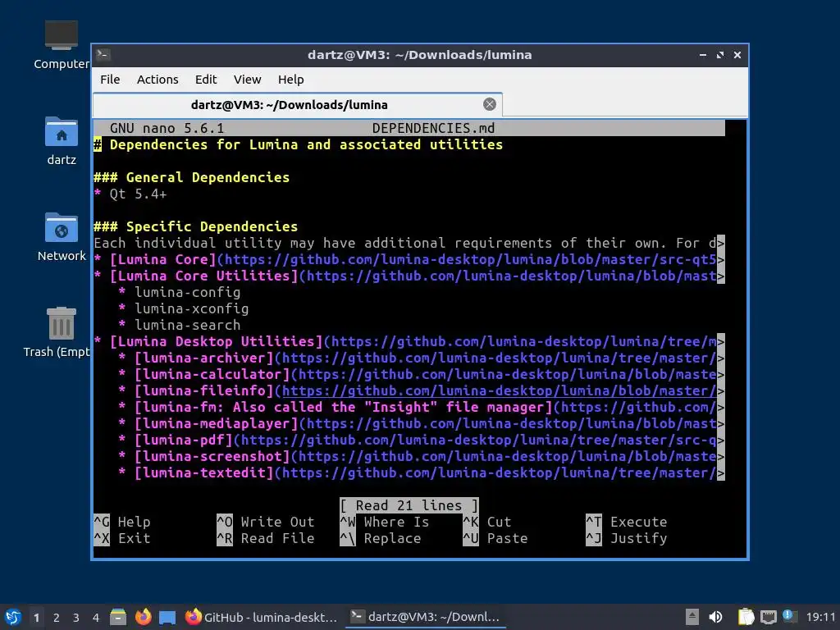The width and height of the screenshot is (840, 630).
Task: Click the clock showing 19:11
Action: click(x=820, y=617)
